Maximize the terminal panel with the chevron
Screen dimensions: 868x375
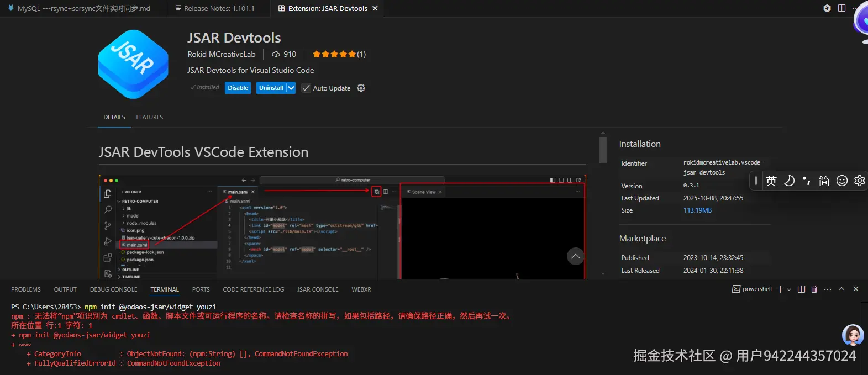(x=841, y=289)
